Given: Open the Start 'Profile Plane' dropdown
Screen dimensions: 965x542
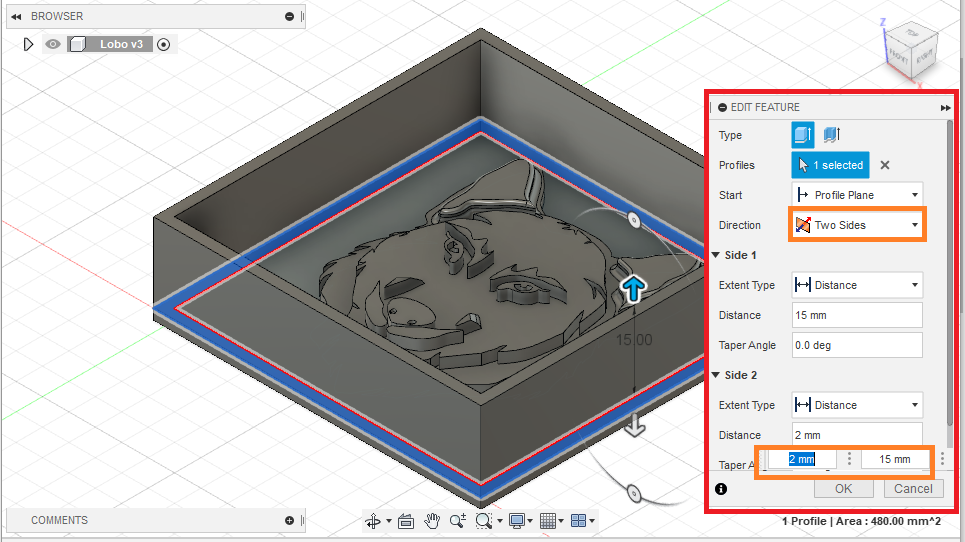Looking at the screenshot, I should tap(857, 195).
